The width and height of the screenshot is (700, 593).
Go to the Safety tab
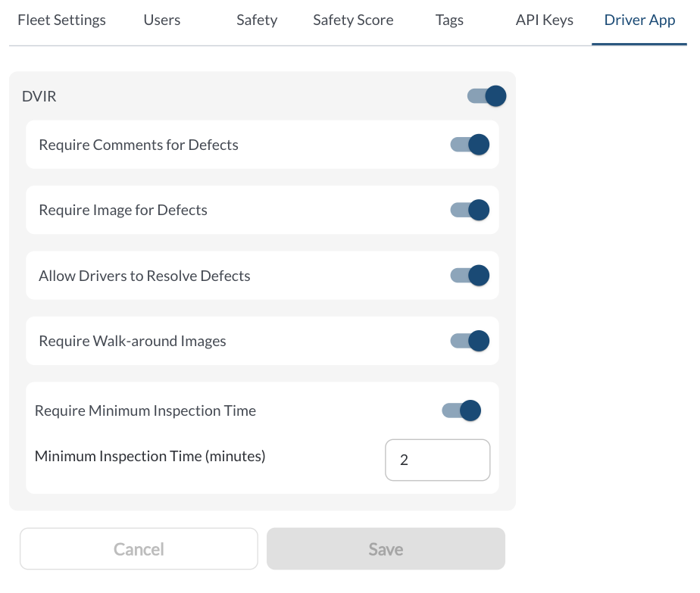(x=256, y=20)
